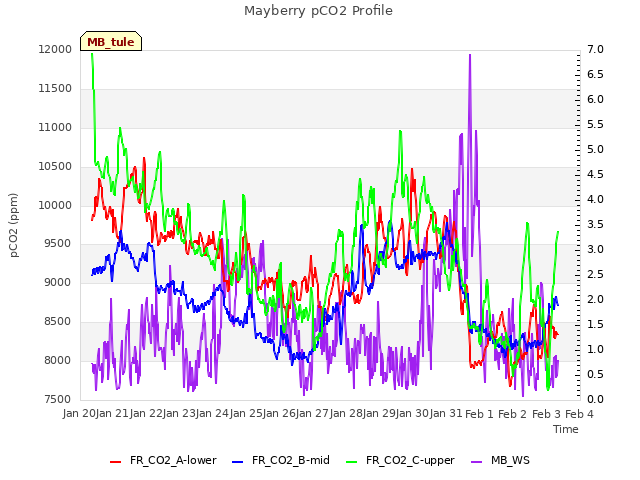This screenshot has width=640, height=480.
Task: Select the MB_WS legend label
Action: pos(510,460)
